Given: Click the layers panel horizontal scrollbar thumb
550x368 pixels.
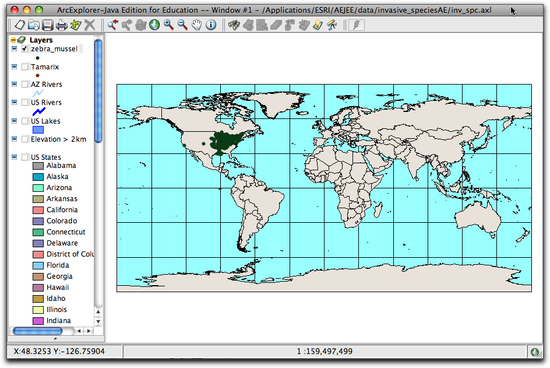Looking at the screenshot, I should click(38, 331).
